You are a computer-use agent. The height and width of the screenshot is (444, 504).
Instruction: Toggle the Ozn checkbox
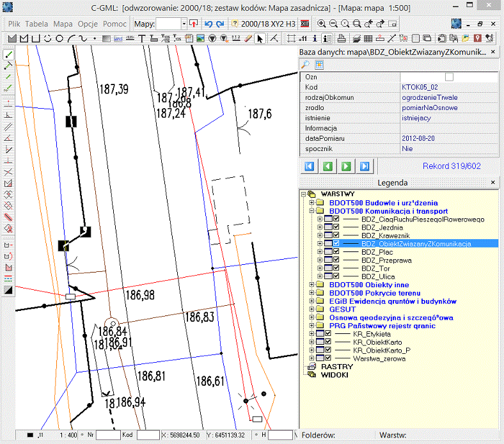tap(449, 77)
